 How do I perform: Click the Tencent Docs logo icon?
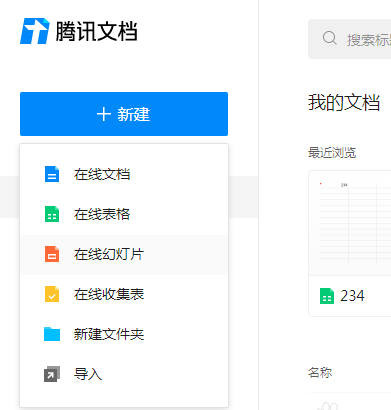(35, 31)
